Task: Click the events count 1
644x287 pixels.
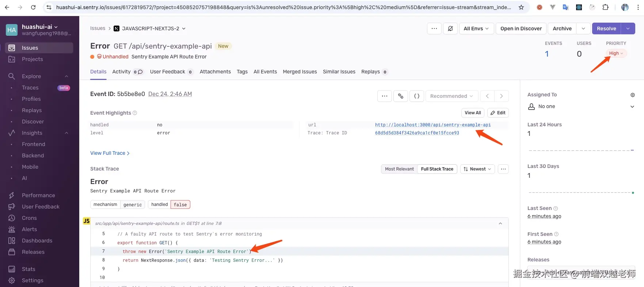Action: point(547,54)
